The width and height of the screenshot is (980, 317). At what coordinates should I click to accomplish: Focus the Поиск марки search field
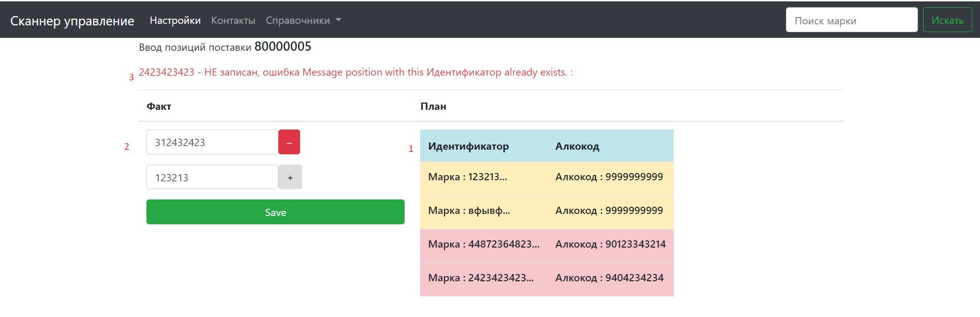[851, 20]
